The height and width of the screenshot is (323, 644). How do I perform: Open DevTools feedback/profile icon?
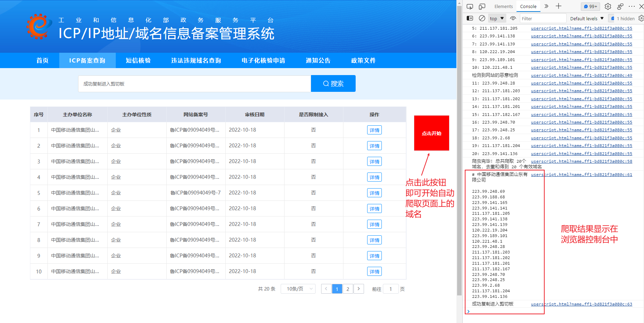[x=620, y=6]
